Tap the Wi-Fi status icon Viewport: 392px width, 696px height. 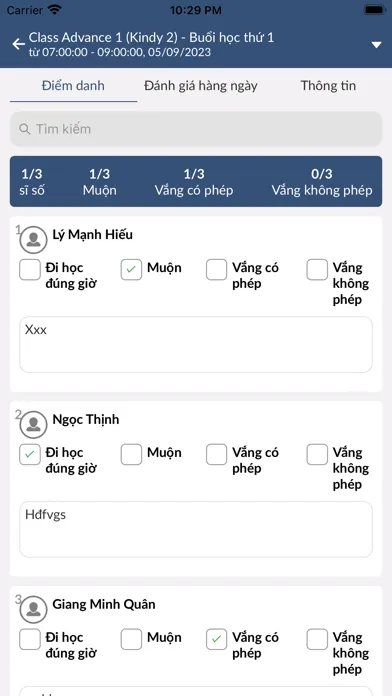55,10
